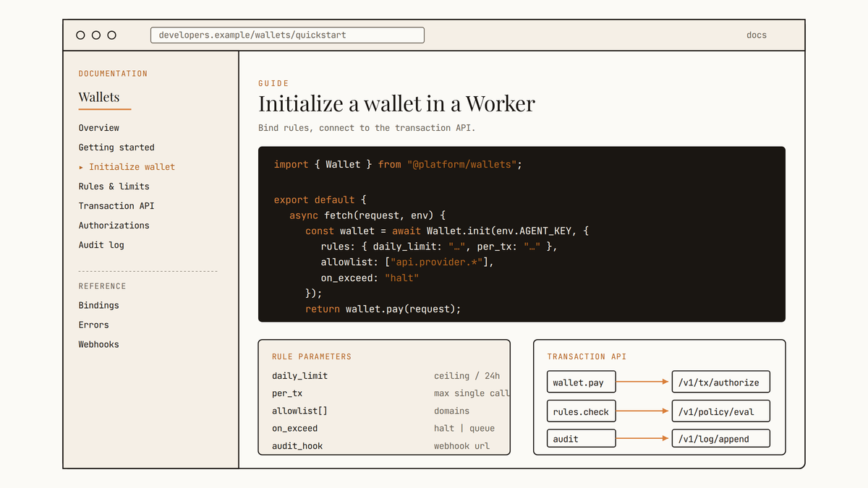The image size is (868, 488).
Task: Select the /v1/tx/authorize endpoint box
Action: pyautogui.click(x=720, y=382)
